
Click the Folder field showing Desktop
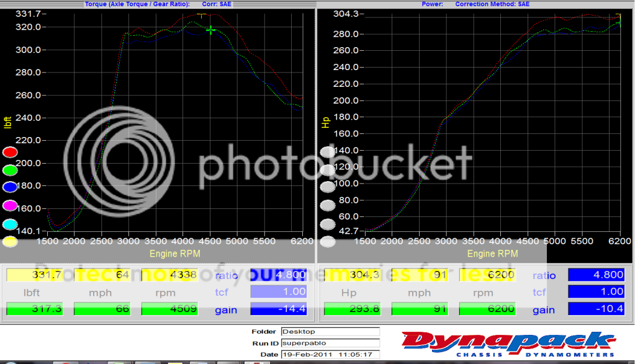point(330,332)
